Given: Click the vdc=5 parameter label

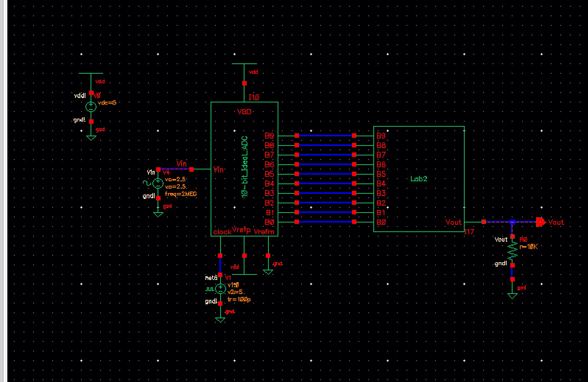Looking at the screenshot, I should pos(107,102).
